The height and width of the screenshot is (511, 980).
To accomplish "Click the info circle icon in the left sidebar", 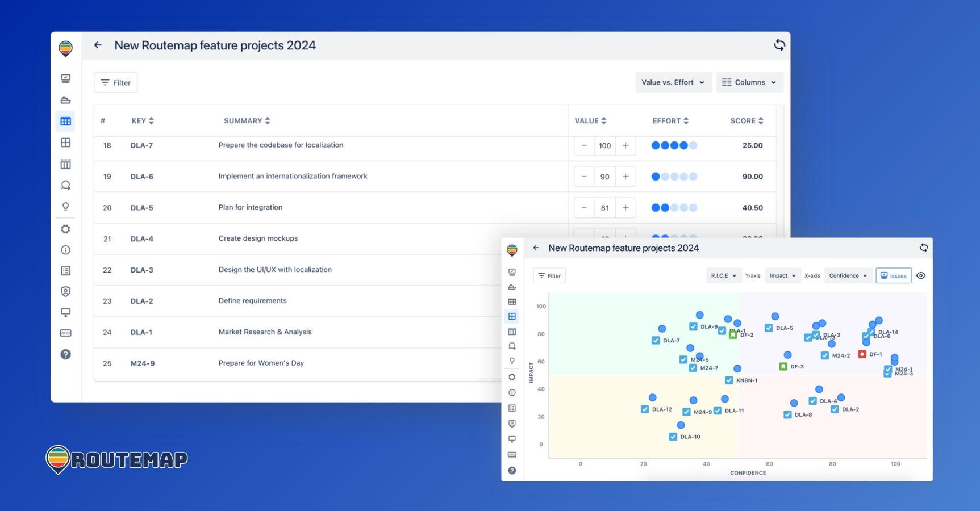I will [66, 250].
